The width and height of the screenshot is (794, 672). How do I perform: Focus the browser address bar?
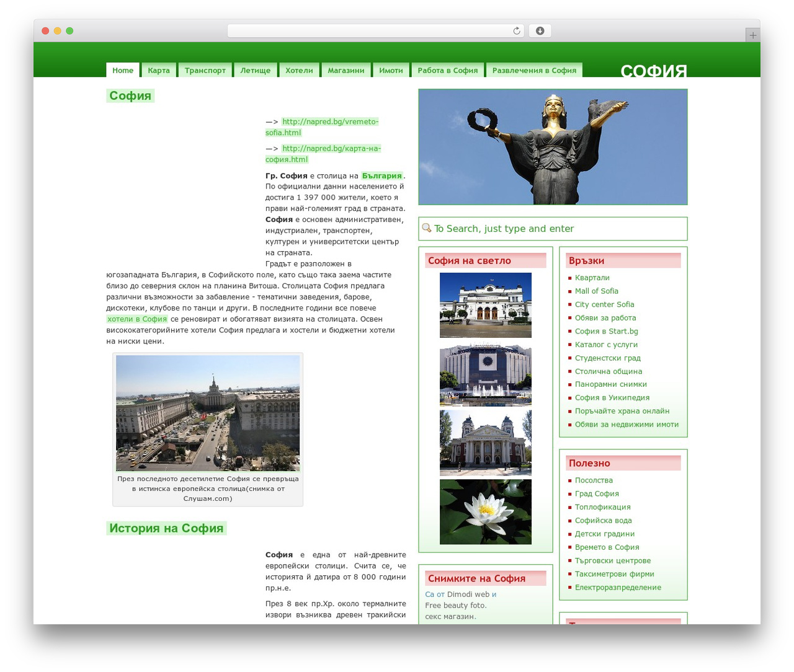tap(375, 31)
